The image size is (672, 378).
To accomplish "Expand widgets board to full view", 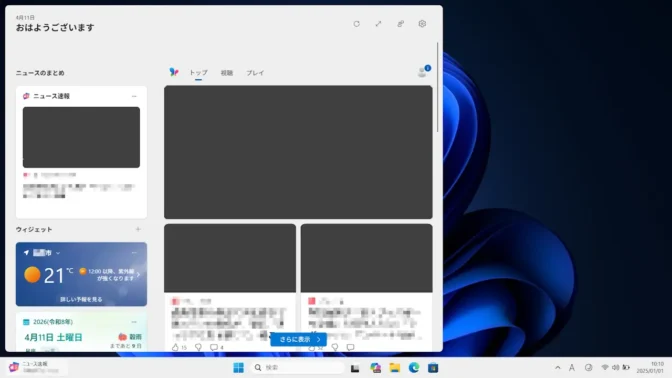I will [378, 24].
